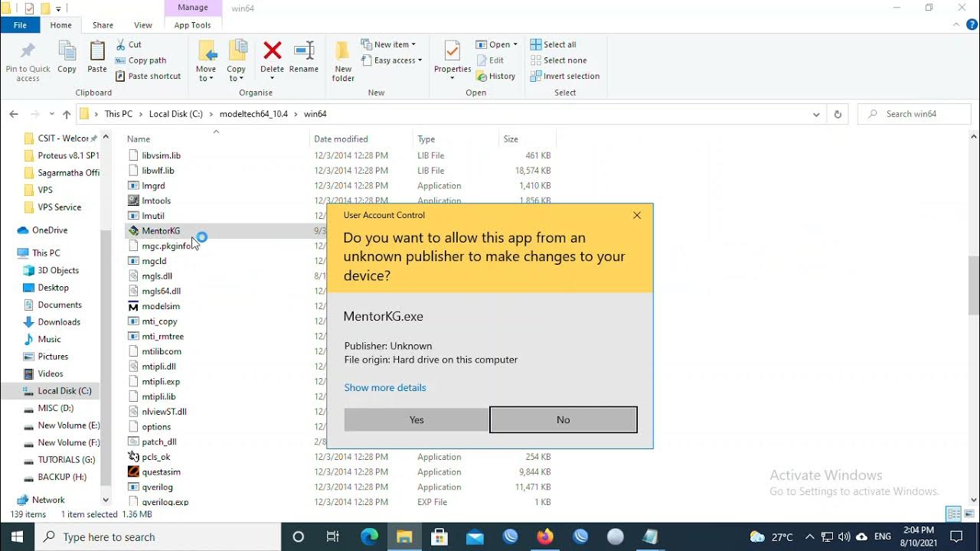The height and width of the screenshot is (551, 980).
Task: Click the Paste icon in ribbon
Action: click(97, 52)
